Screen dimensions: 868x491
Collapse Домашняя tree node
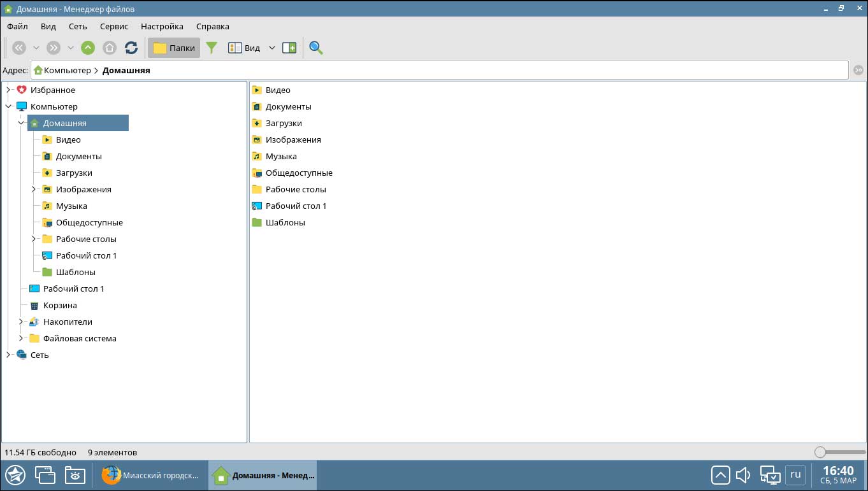21,123
